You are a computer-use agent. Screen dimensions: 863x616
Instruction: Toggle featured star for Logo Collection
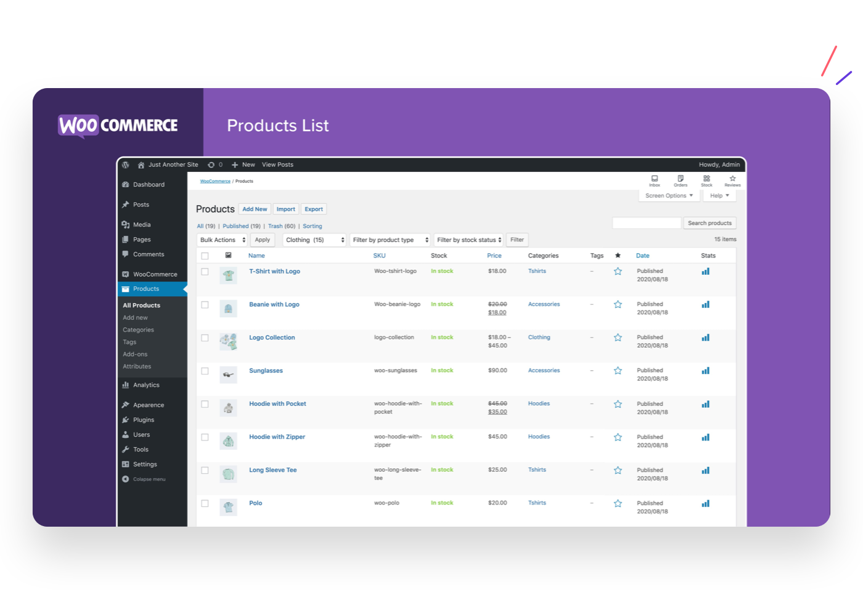tap(618, 338)
